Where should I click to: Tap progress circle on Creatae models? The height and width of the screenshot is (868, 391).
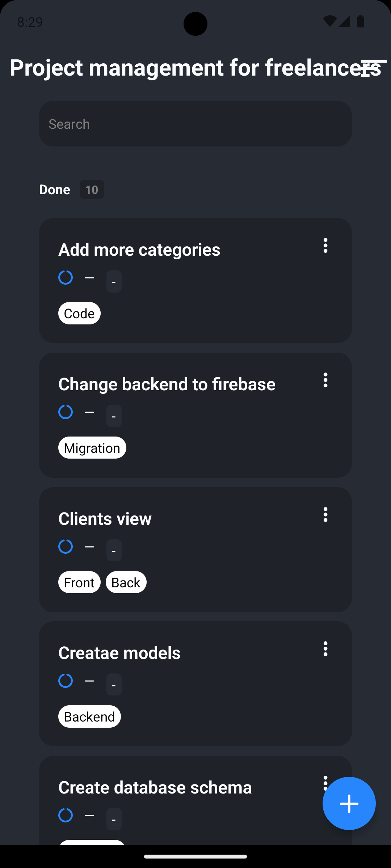tap(66, 681)
